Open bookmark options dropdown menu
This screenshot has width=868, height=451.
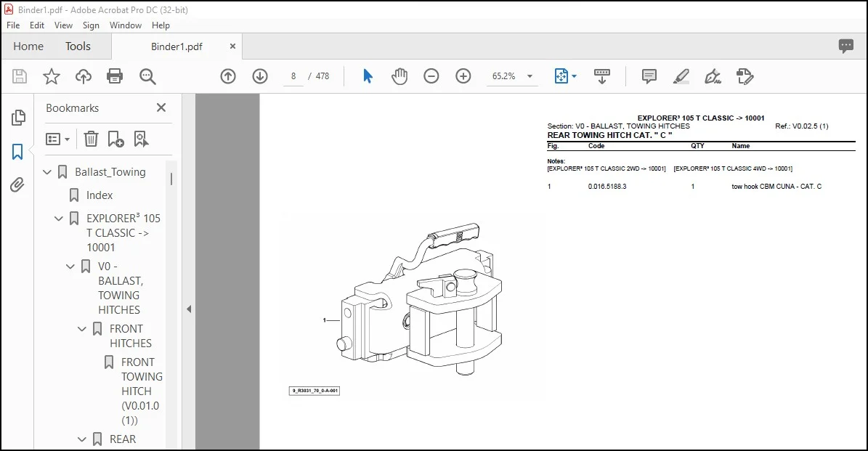pos(57,139)
